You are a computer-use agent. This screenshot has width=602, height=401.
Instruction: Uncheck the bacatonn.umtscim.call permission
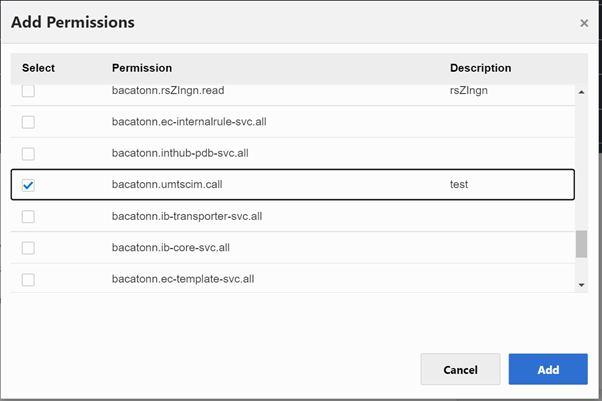click(x=28, y=185)
